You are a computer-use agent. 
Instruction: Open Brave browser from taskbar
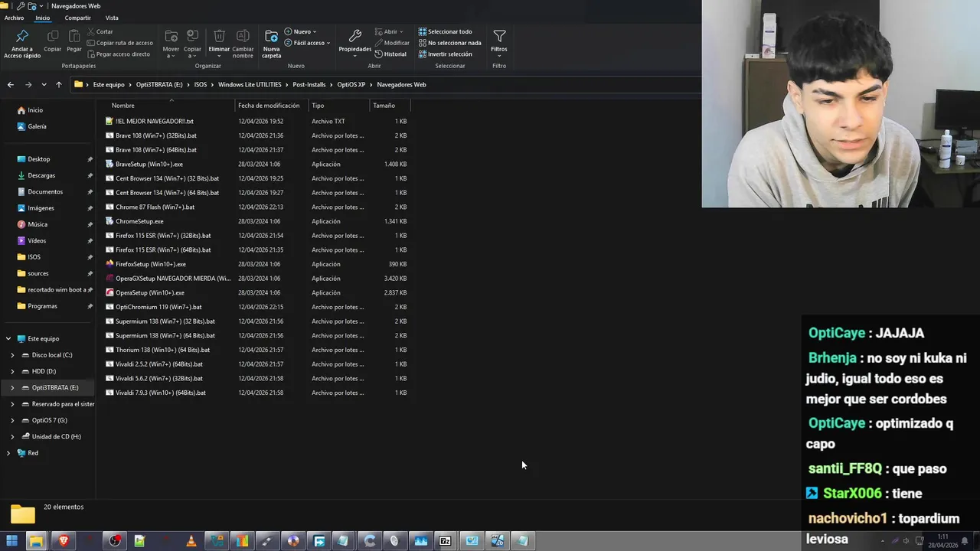click(x=63, y=541)
